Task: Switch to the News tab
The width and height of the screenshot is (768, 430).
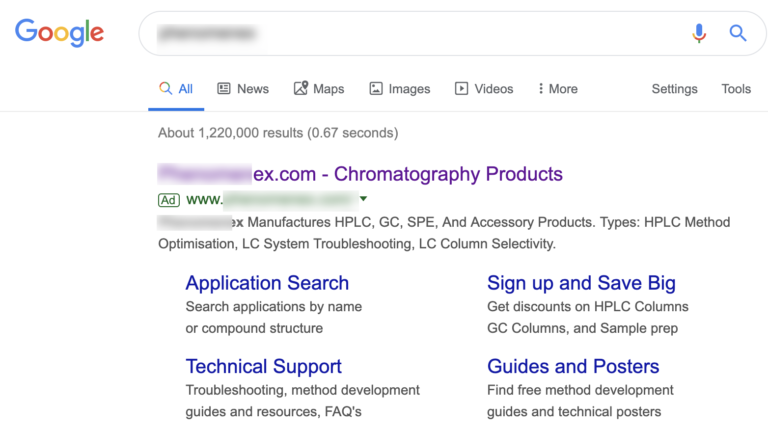Action: tap(243, 89)
